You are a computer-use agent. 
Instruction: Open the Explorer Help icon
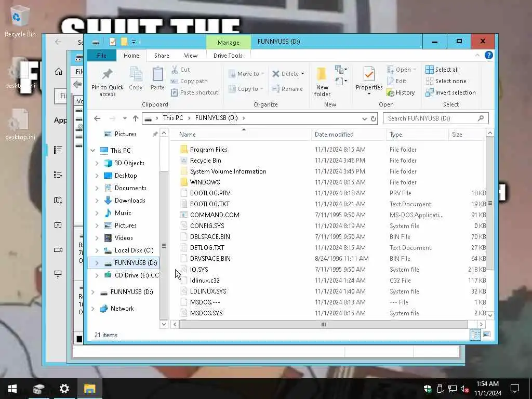point(488,55)
